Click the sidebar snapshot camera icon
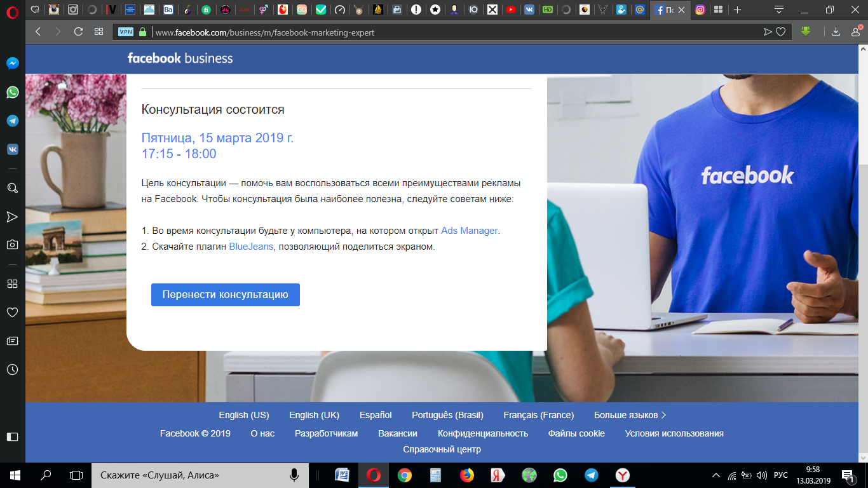Viewport: 868px width, 488px height. click(12, 245)
